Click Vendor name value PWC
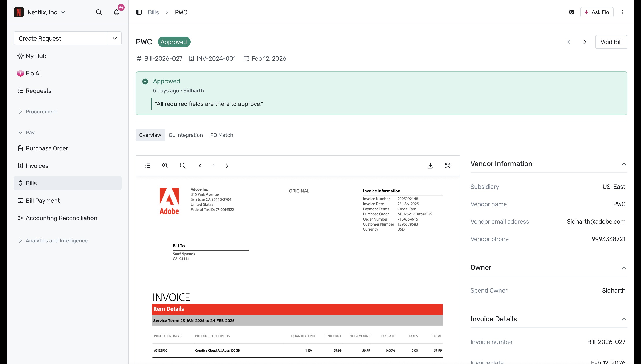 [x=619, y=204]
